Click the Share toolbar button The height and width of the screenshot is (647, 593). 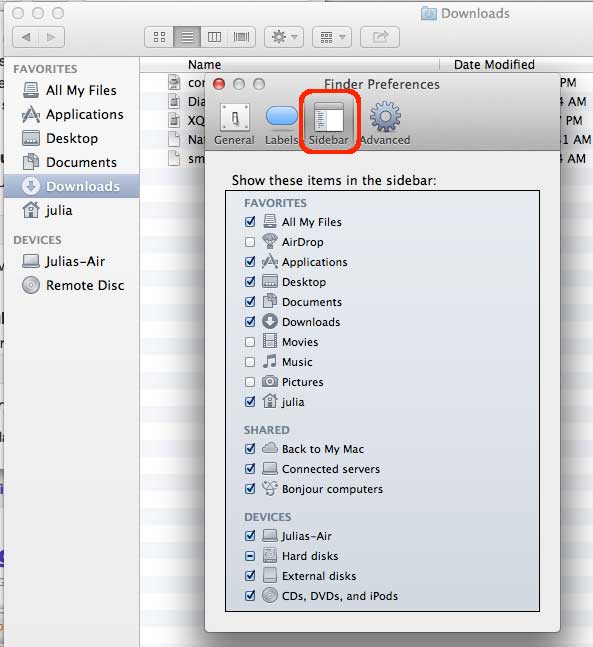380,37
